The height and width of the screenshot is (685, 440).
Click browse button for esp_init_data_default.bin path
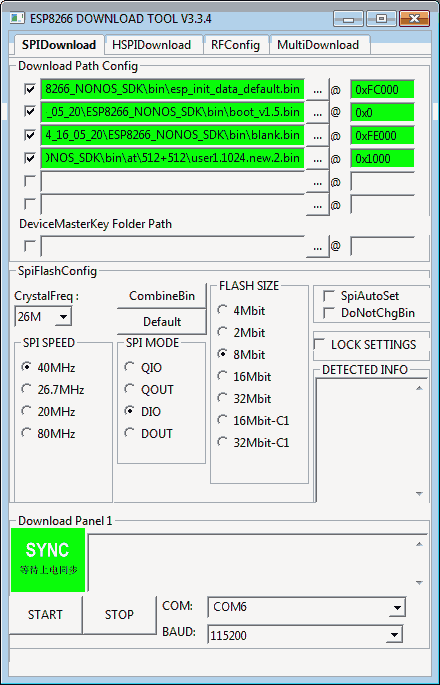pyautogui.click(x=317, y=90)
